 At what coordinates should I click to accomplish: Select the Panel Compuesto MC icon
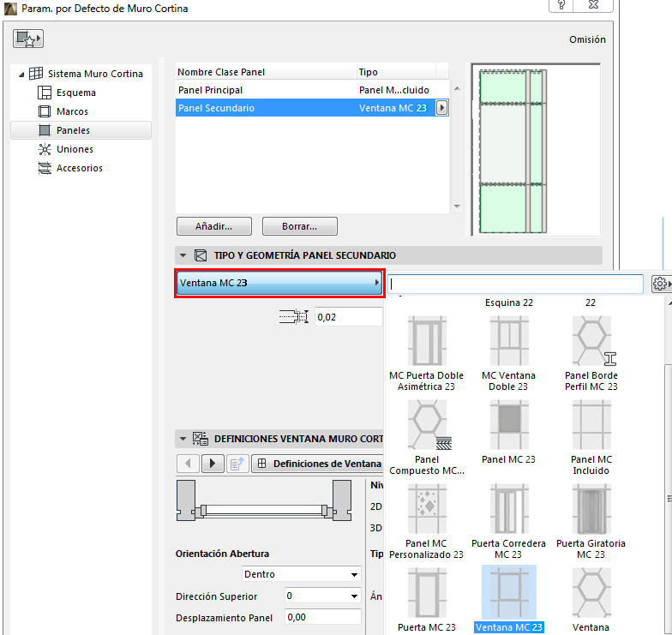point(427,424)
